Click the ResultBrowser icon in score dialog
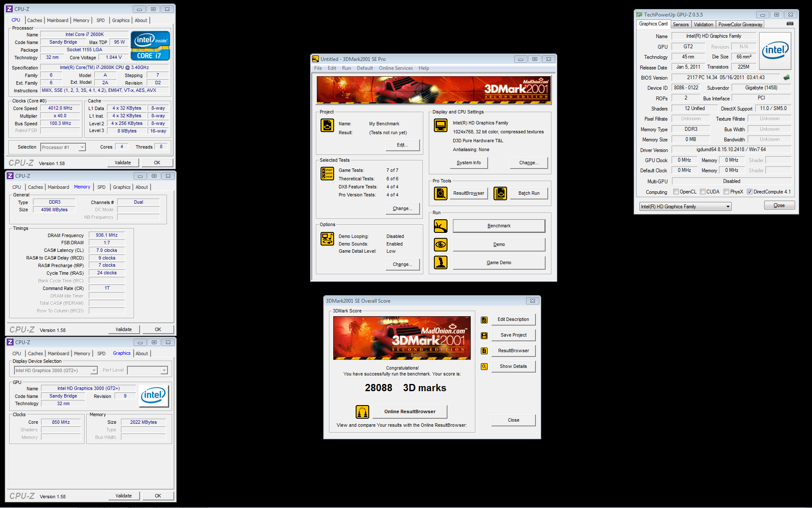812x508 pixels. click(484, 351)
